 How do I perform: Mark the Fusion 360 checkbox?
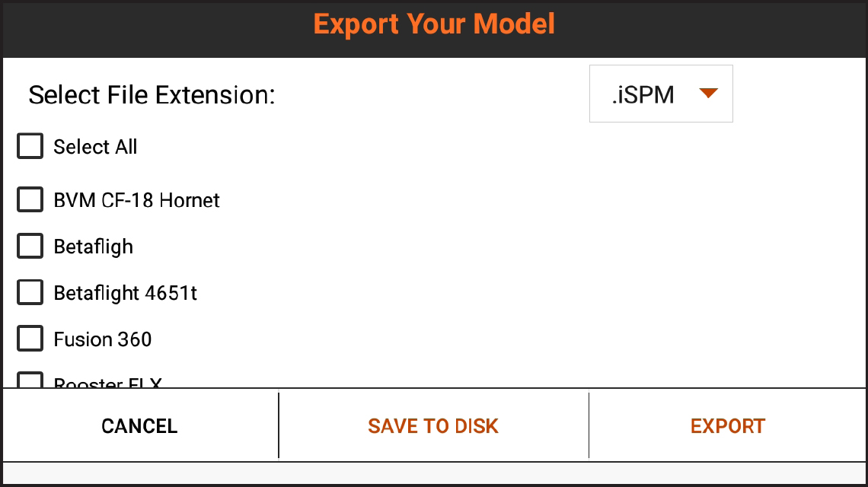(x=30, y=339)
